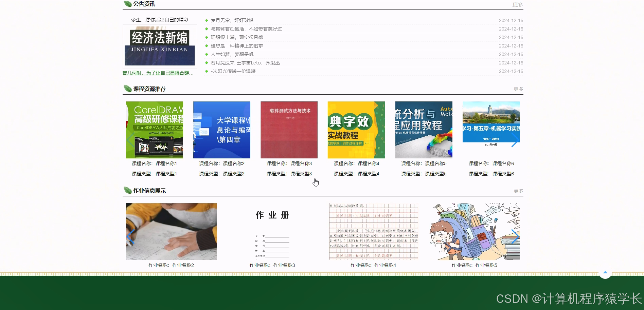The width and height of the screenshot is (644, 310).
Task: Click green diamond bullet before 岁月无常 item
Action: (207, 20)
